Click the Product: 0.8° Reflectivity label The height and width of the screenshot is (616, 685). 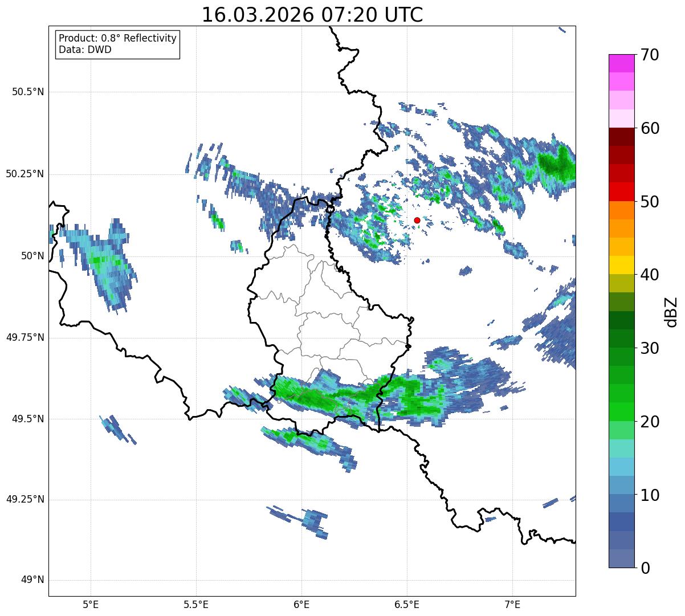tap(117, 38)
